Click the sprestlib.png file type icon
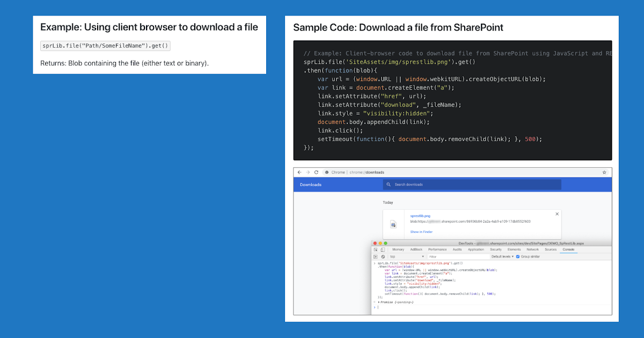 (393, 224)
